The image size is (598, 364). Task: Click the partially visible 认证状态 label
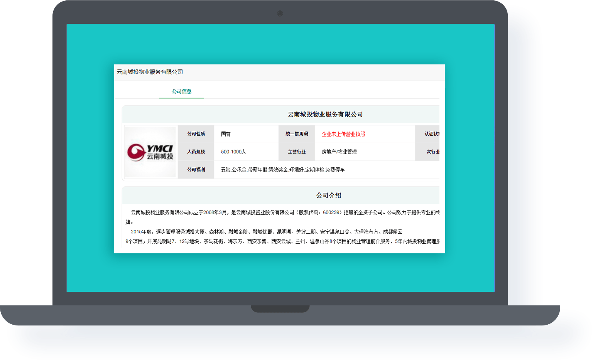432,134
